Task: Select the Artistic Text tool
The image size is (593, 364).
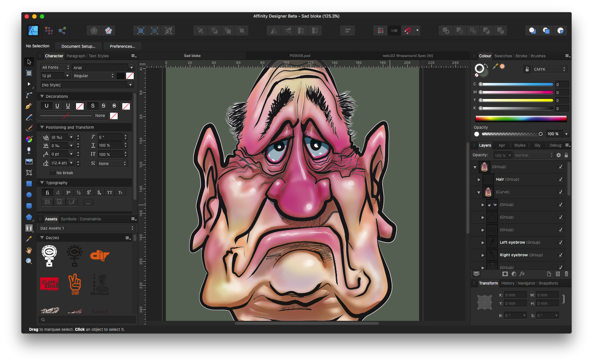Action: [29, 228]
